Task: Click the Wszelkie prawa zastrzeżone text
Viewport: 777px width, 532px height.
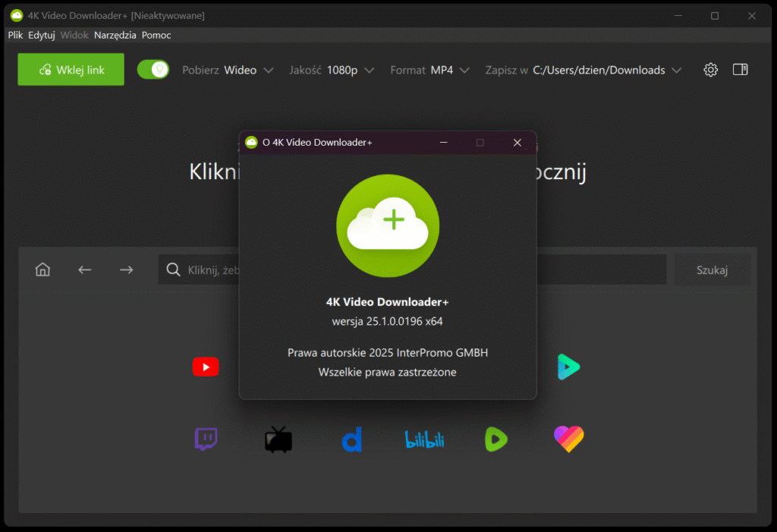Action: pyautogui.click(x=388, y=373)
